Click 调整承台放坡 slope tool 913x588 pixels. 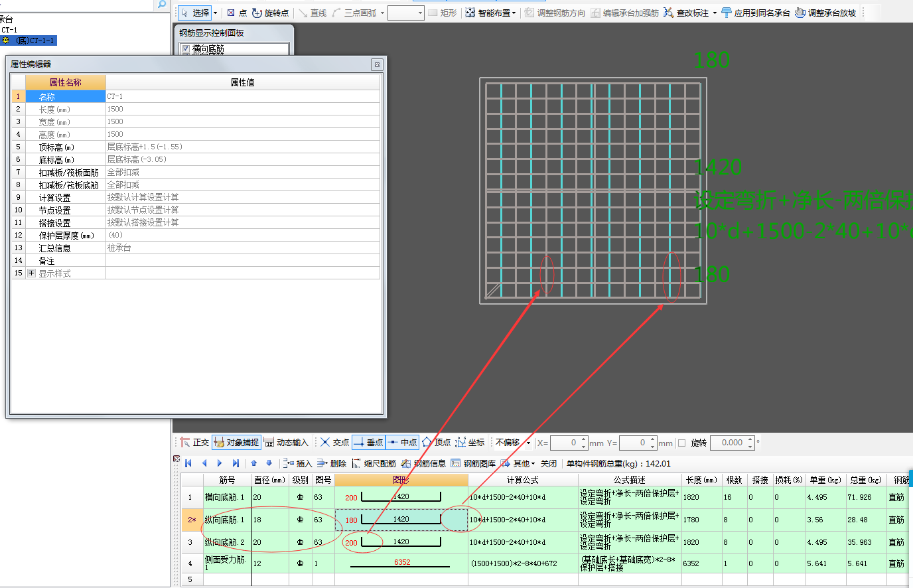[x=825, y=13]
